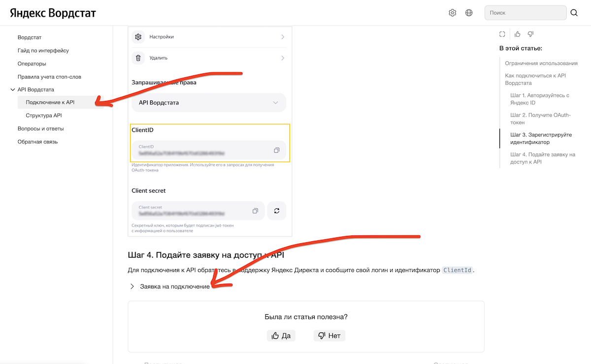Click the Яндекс Вордстат logo
This screenshot has width=591, height=364.
coord(53,13)
